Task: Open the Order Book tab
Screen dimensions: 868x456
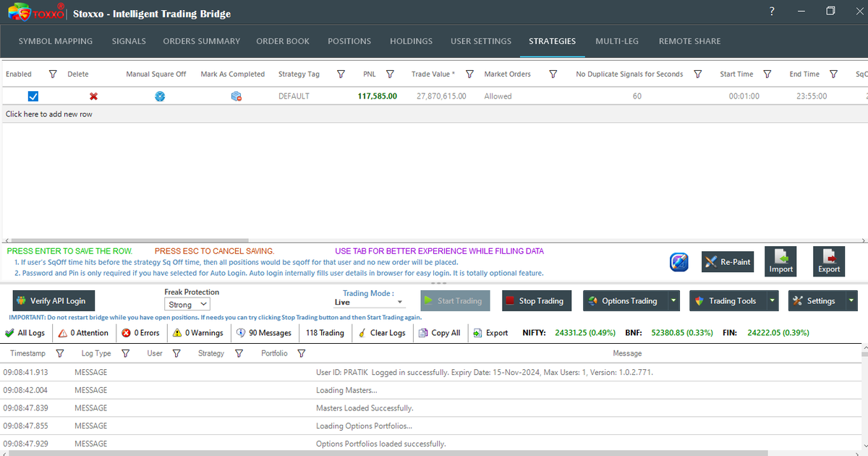Action: [283, 41]
